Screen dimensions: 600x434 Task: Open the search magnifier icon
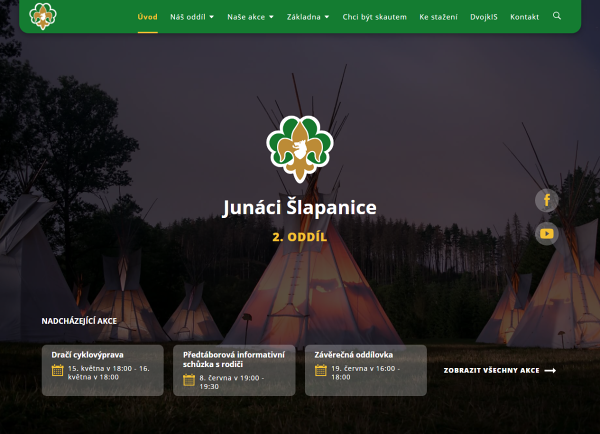pos(557,16)
